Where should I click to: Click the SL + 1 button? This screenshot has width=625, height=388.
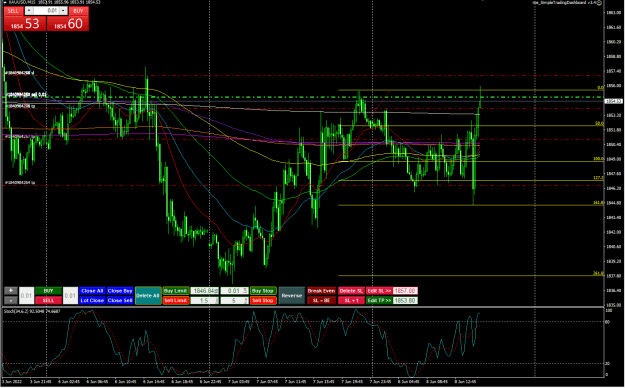[351, 300]
